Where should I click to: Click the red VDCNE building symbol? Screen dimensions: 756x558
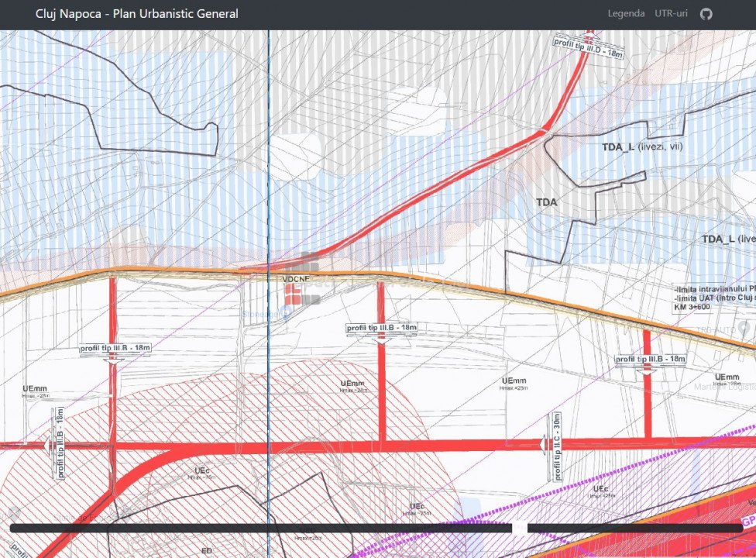[x=294, y=294]
